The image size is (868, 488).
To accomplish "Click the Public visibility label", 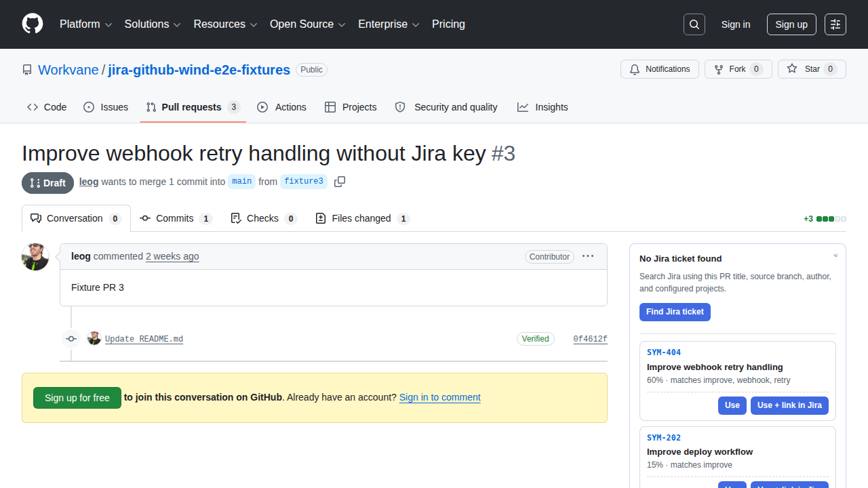I will 312,70.
